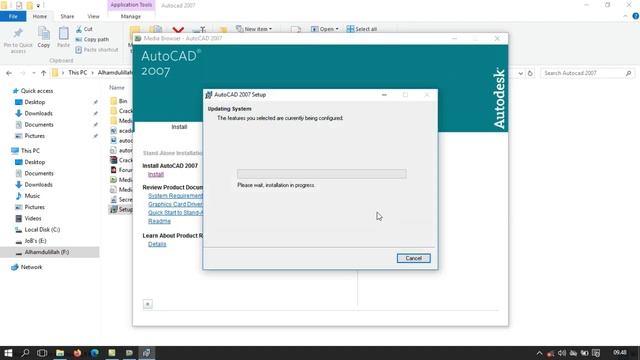Image resolution: width=640 pixels, height=360 pixels.
Task: Open the System Requirements link
Action: pos(175,196)
